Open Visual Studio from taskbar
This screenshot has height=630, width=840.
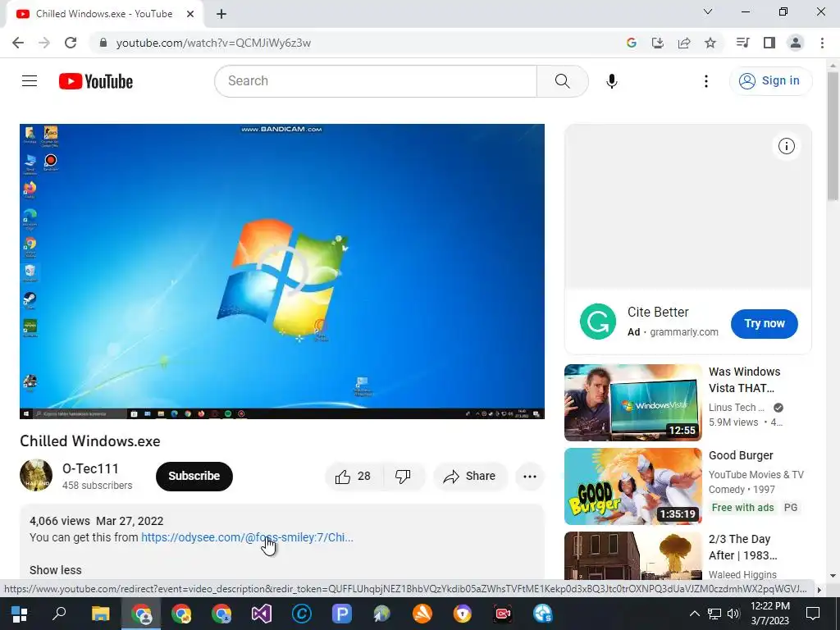click(262, 614)
